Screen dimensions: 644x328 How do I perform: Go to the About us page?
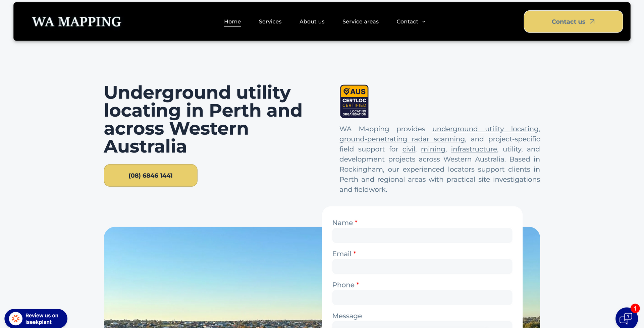point(312,21)
